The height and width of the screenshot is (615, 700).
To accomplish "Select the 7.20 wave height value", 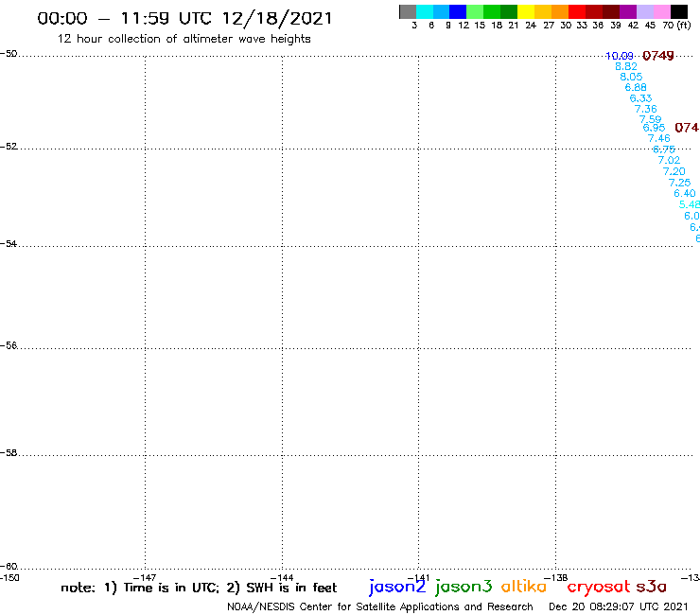I will tap(674, 171).
